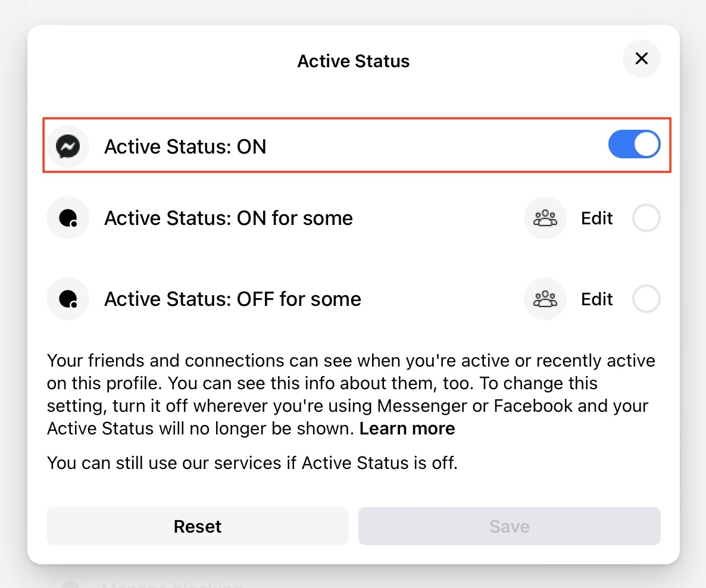The width and height of the screenshot is (706, 588).
Task: Edit the 'ON for some' people list
Action: (x=596, y=218)
